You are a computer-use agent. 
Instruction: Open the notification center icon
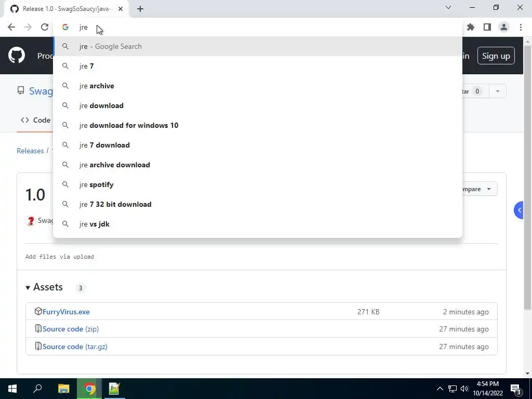[x=516, y=389]
